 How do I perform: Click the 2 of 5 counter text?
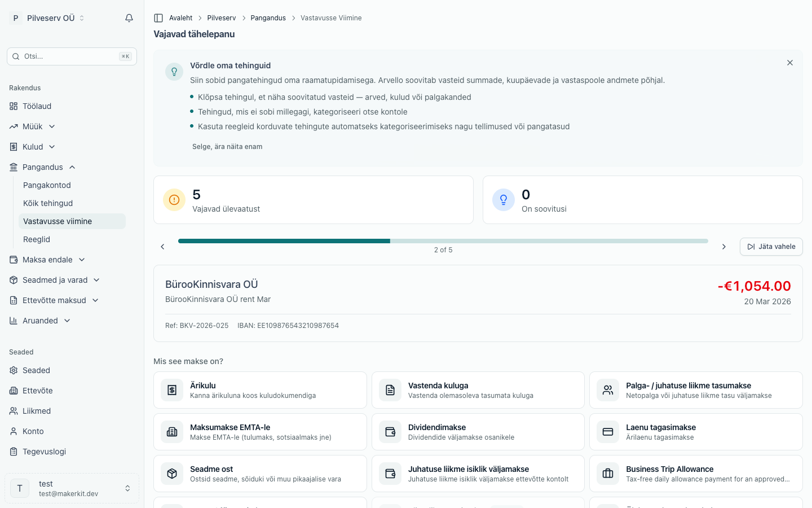[x=443, y=250]
